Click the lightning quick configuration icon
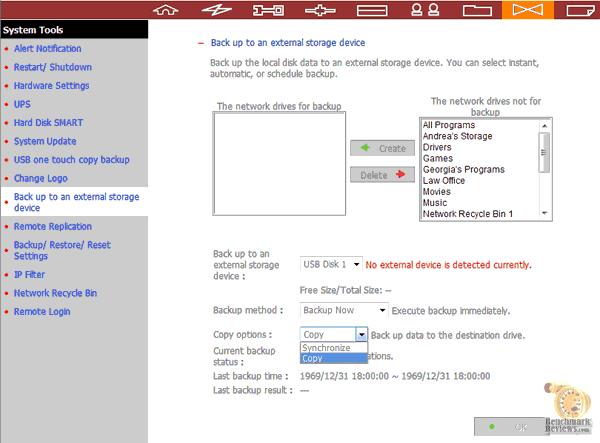This screenshot has height=443, width=600. pyautogui.click(x=217, y=10)
